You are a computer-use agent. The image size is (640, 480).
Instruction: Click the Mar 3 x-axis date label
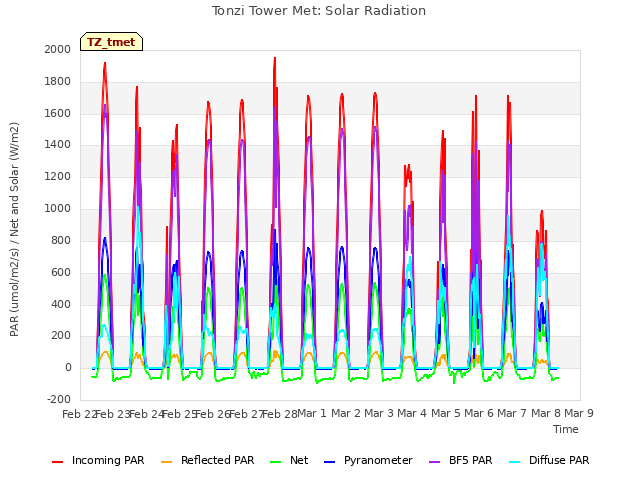coord(379,413)
